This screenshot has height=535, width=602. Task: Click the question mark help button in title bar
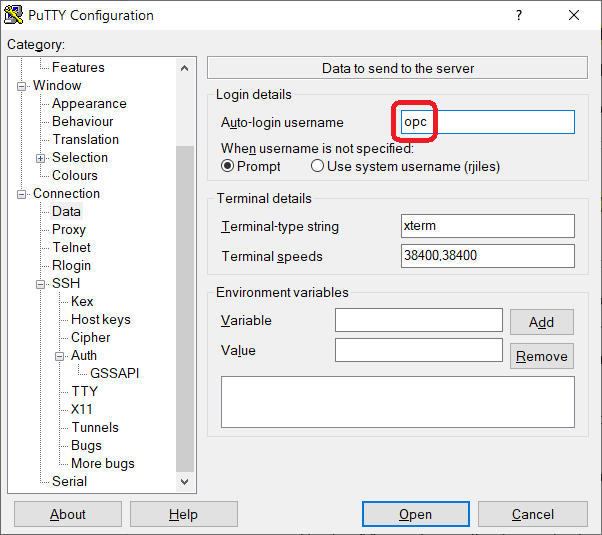tap(519, 15)
